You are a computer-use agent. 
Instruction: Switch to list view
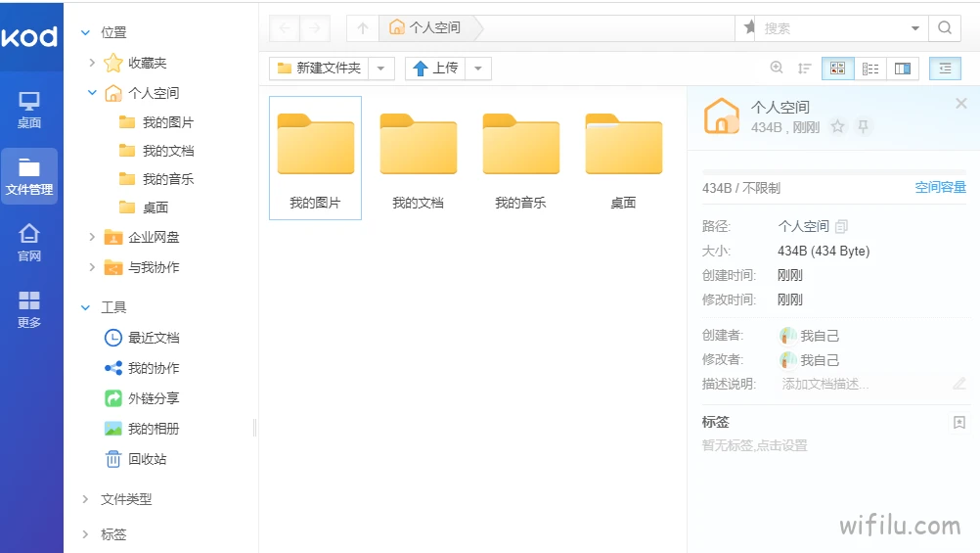(870, 69)
